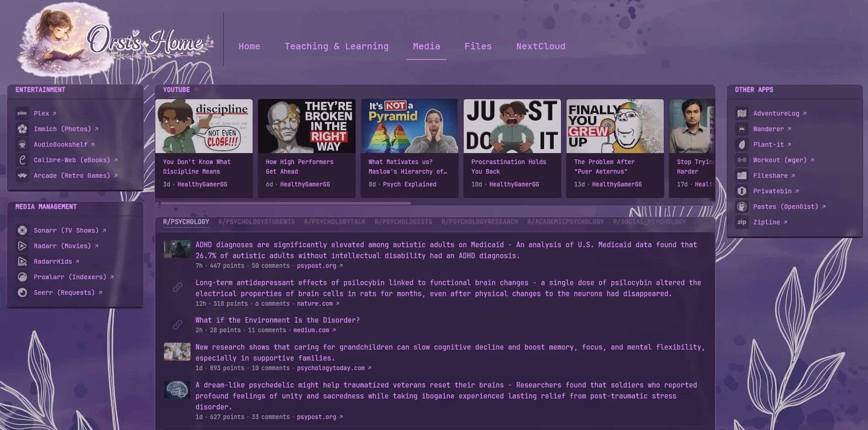Click the Sonarr TV Shows icon
This screenshot has height=430, width=868.
pos(22,230)
